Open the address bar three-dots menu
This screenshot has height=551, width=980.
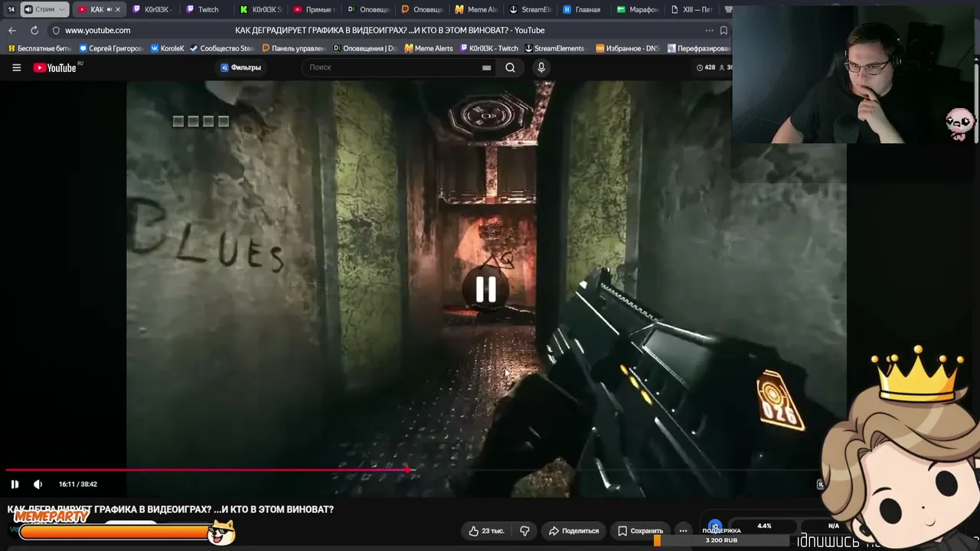[x=709, y=31]
